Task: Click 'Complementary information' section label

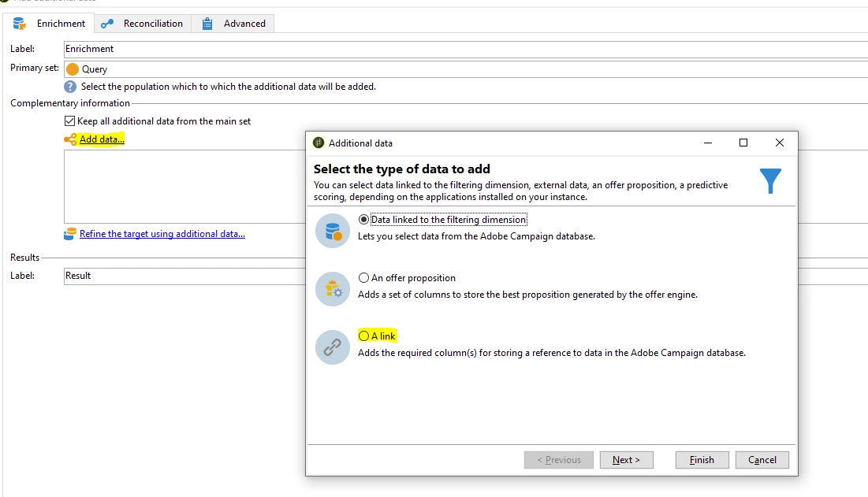Action: pyautogui.click(x=69, y=103)
